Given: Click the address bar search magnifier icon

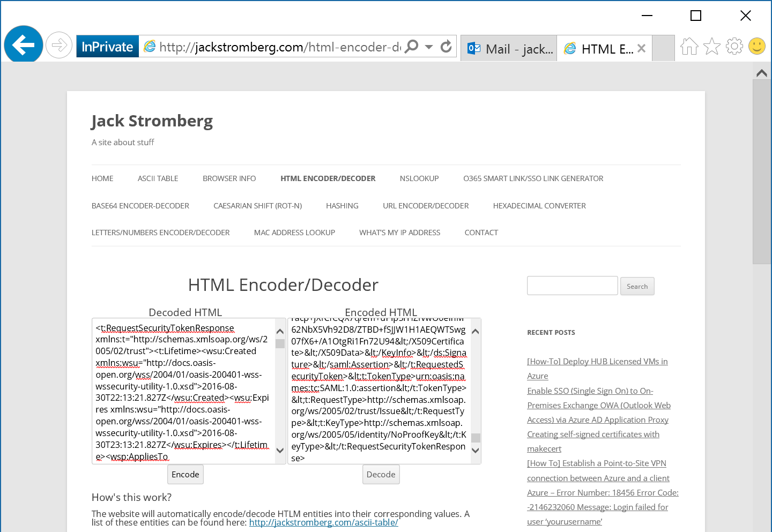Looking at the screenshot, I should coord(412,47).
